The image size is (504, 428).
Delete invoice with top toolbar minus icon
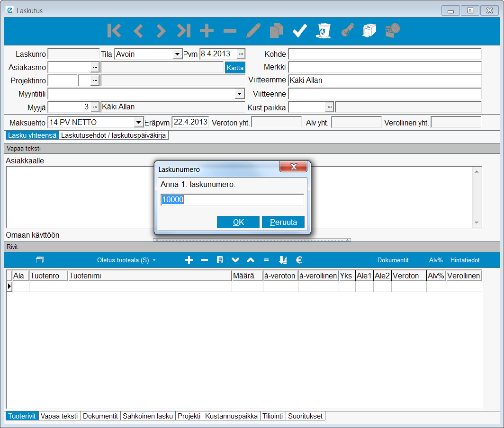(230, 31)
